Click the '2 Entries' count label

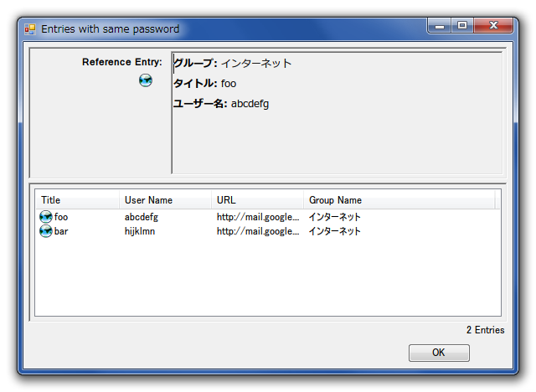486,330
